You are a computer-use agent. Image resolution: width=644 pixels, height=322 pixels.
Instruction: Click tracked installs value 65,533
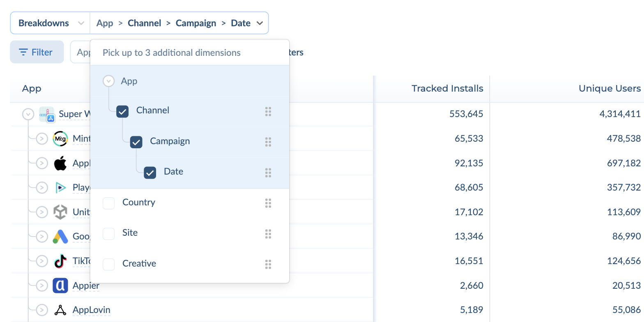point(469,138)
